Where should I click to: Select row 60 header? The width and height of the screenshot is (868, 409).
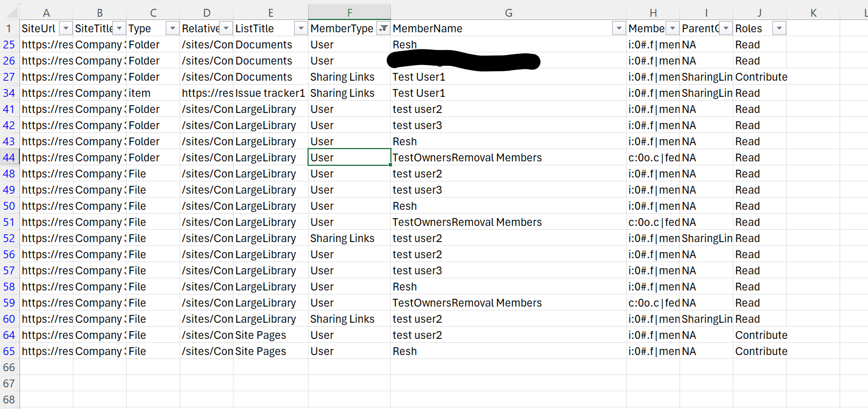coord(9,319)
